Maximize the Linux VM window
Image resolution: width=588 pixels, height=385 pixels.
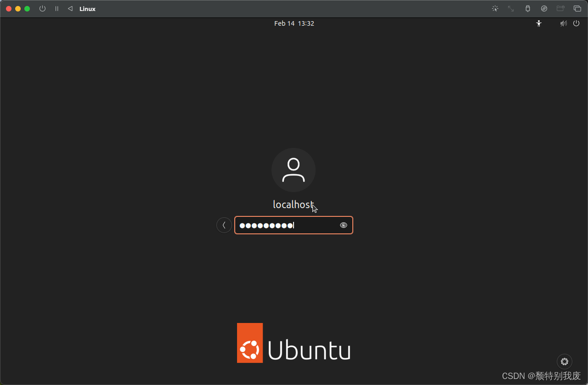(27, 9)
